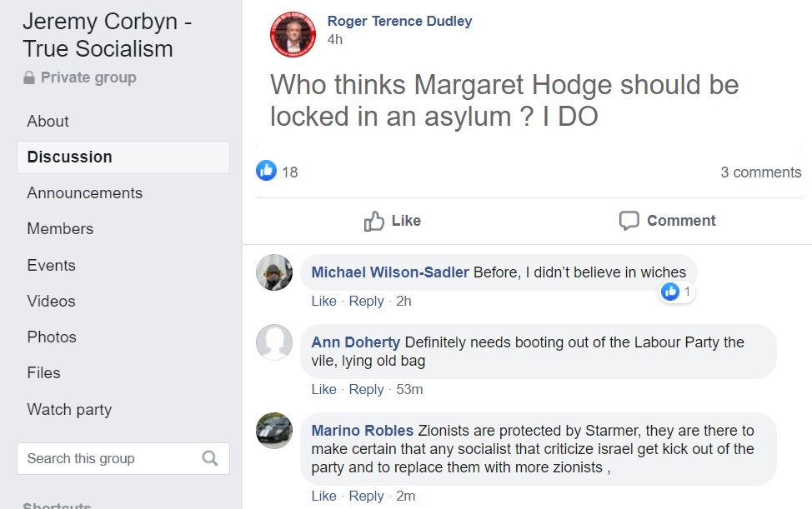
Task: Like Marino Robles's comment
Action: click(x=323, y=496)
